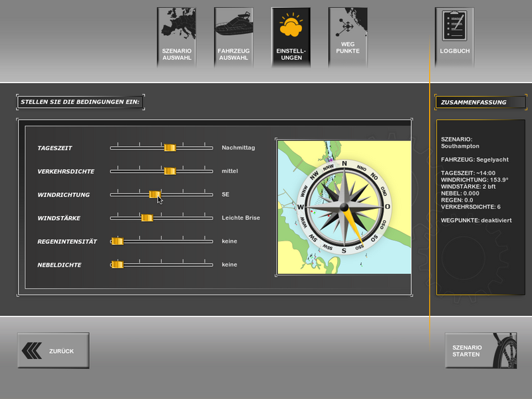Click the Nebeldichte slider handle

(x=117, y=265)
